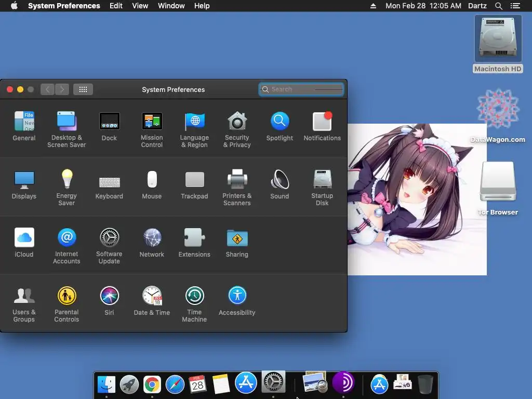Open the Window menu
The image size is (532, 399).
171,6
